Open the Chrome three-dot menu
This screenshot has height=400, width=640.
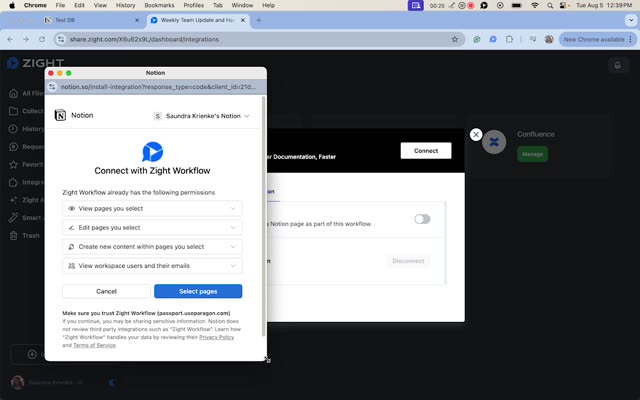tap(631, 39)
